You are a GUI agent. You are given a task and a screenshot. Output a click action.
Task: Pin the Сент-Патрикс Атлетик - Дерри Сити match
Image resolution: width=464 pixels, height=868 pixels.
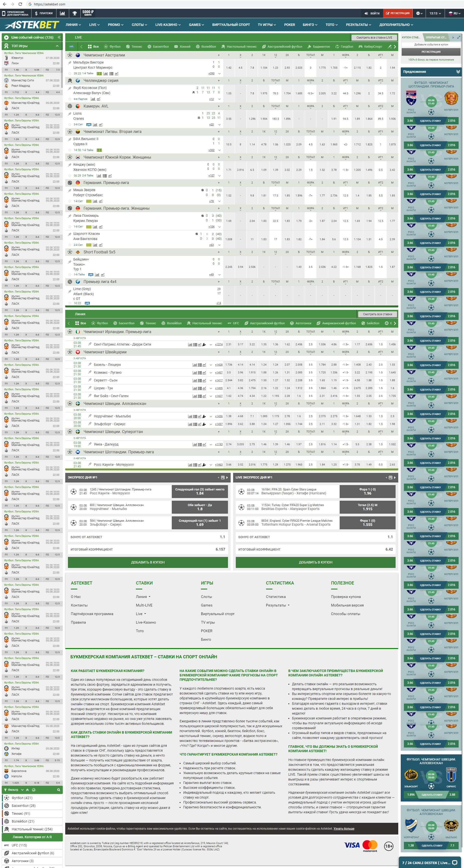tap(90, 344)
